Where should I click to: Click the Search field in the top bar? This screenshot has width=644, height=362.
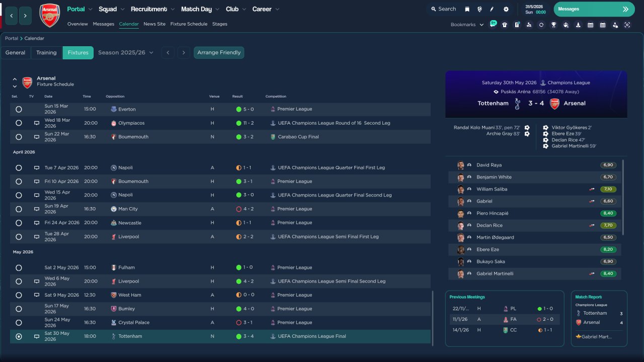point(443,9)
